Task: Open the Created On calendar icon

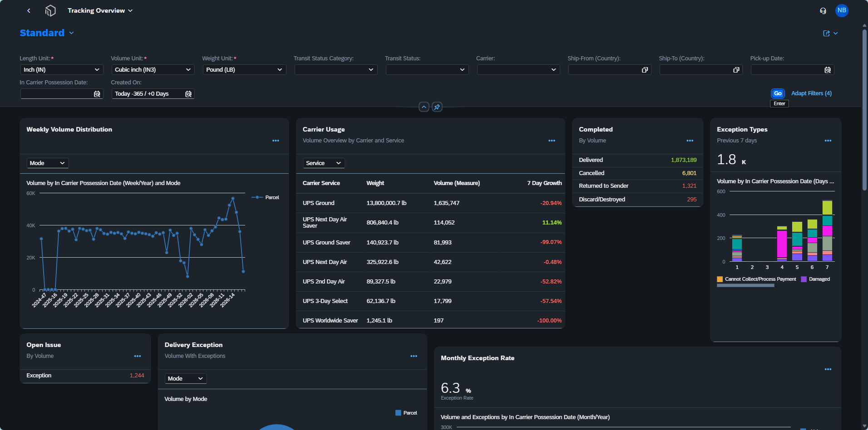Action: [x=188, y=94]
